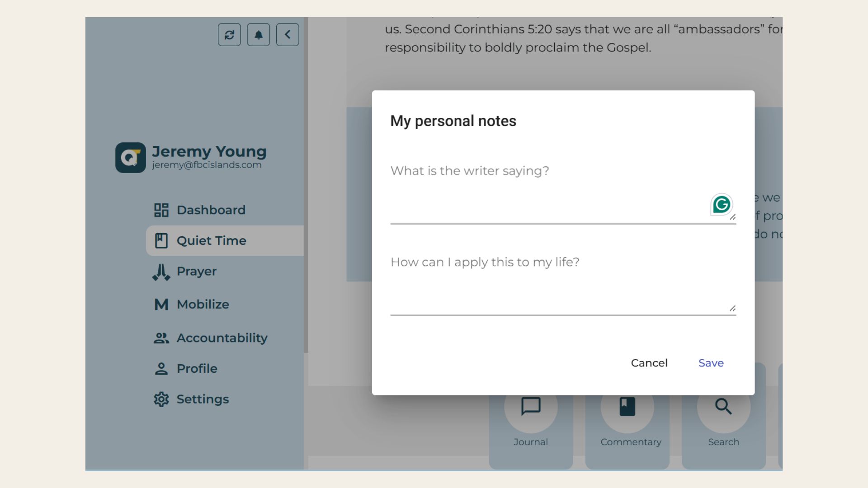Click the sidebar vertical scrollbar
This screenshot has width=868, height=488.
point(306,181)
